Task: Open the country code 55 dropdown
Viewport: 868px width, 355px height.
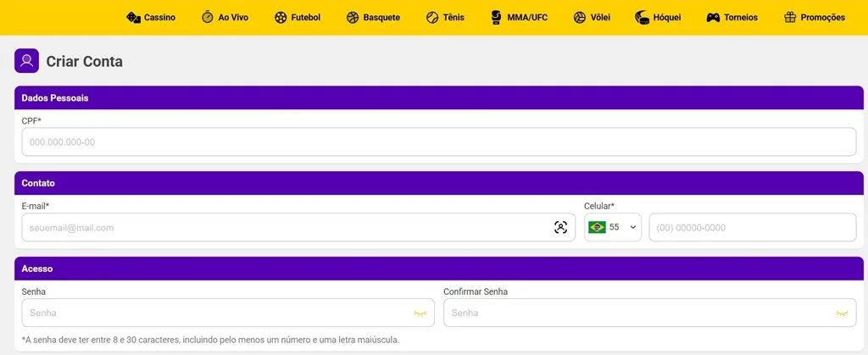Action: tap(632, 227)
